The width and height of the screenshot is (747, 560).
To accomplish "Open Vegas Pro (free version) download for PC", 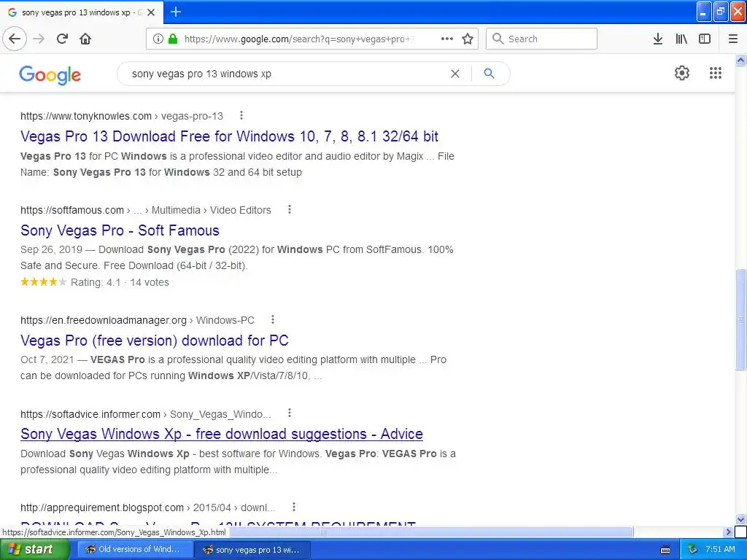I will [x=155, y=341].
